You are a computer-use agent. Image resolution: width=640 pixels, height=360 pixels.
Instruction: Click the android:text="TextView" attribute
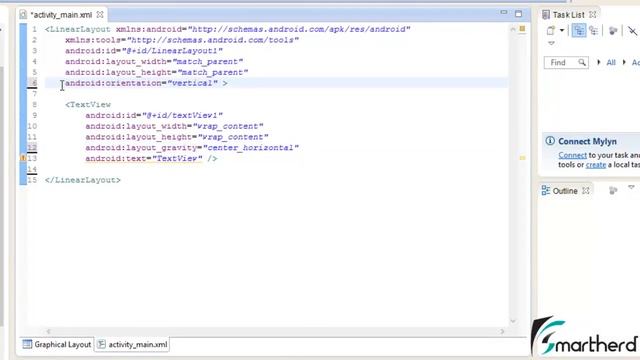(x=144, y=158)
